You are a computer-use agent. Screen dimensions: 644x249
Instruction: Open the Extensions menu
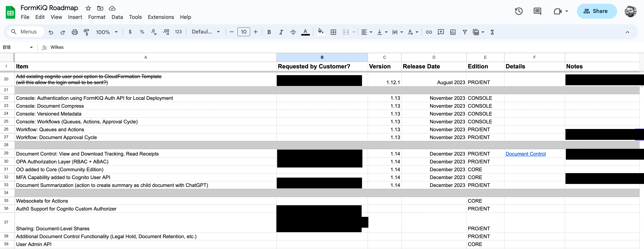click(x=161, y=17)
